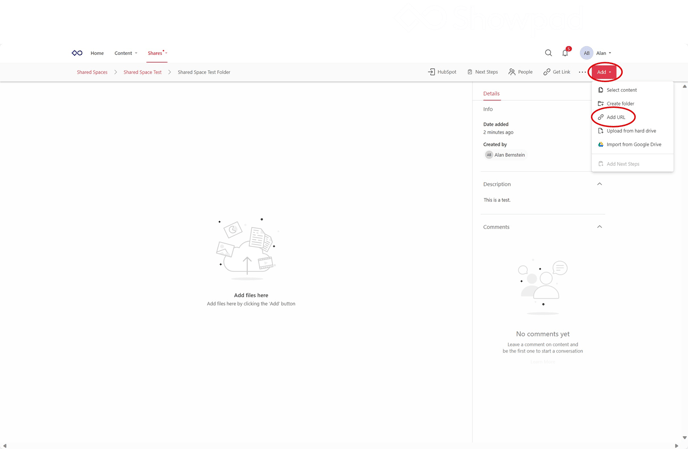The image size is (688, 449).
Task: Go to Shared Spaces breadcrumb link
Action: point(92,72)
